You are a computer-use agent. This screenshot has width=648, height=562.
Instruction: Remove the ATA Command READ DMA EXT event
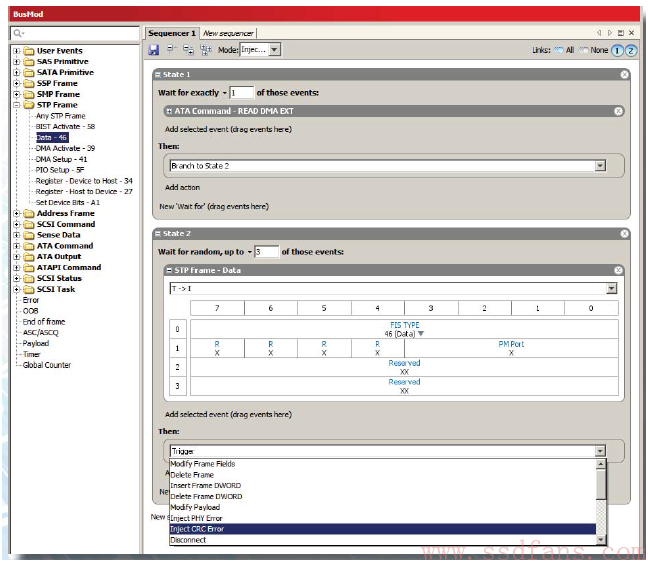pyautogui.click(x=618, y=111)
